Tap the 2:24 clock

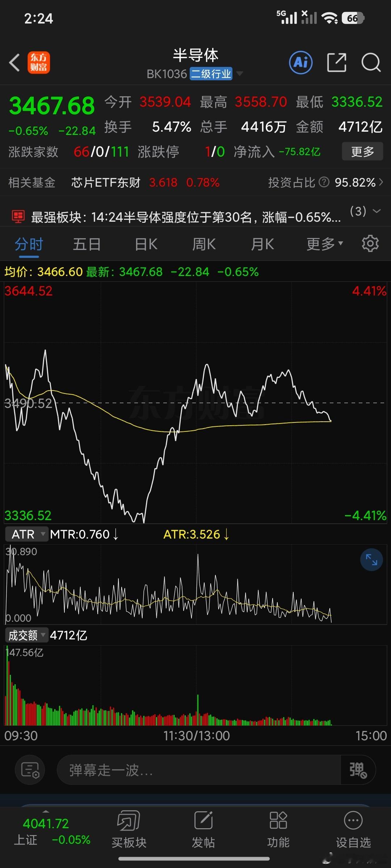38,18
